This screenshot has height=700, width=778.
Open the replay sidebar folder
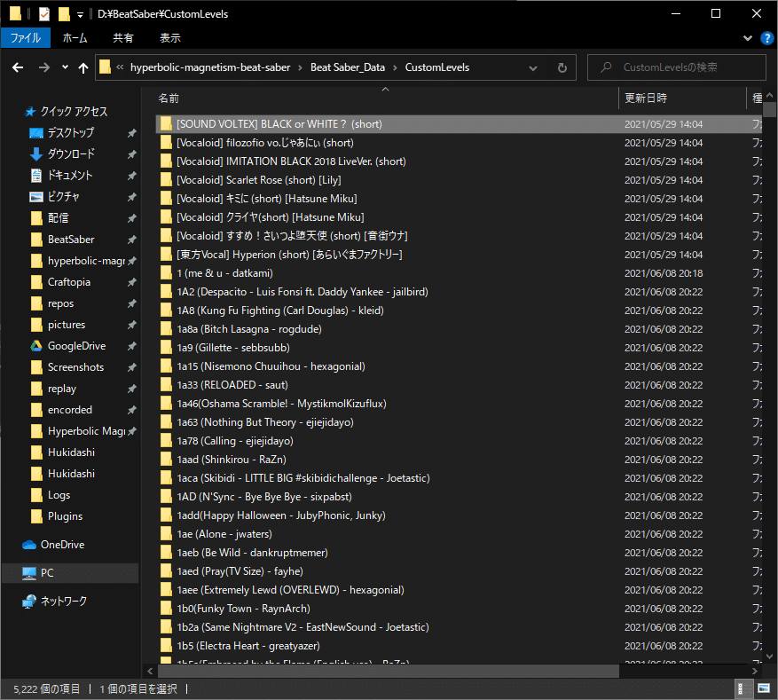coord(62,389)
